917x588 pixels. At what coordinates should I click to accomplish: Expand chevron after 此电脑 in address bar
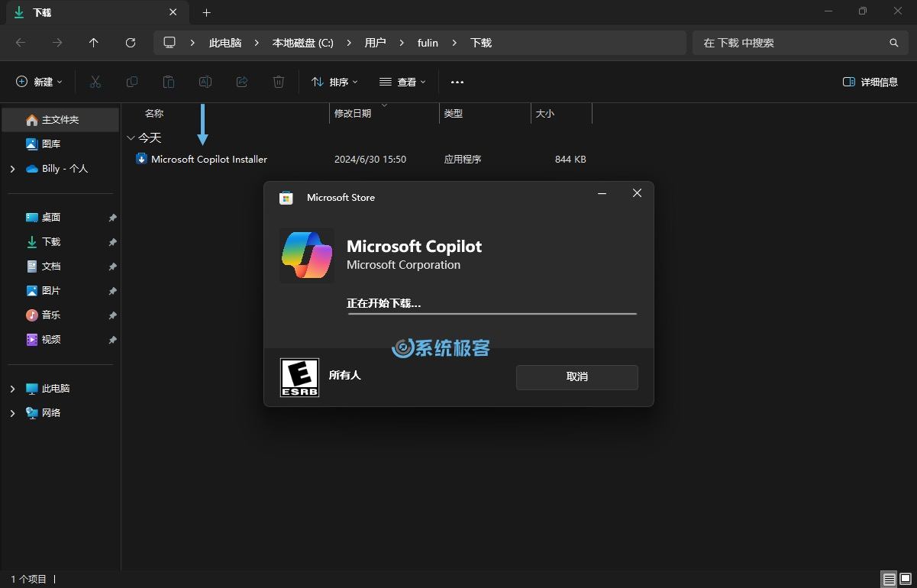coord(257,43)
